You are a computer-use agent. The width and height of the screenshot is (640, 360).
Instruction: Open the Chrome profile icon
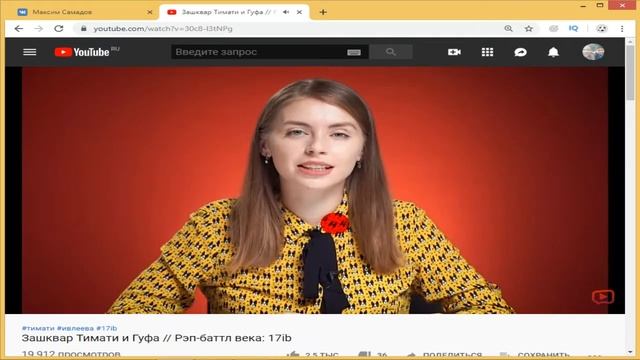[x=602, y=29]
